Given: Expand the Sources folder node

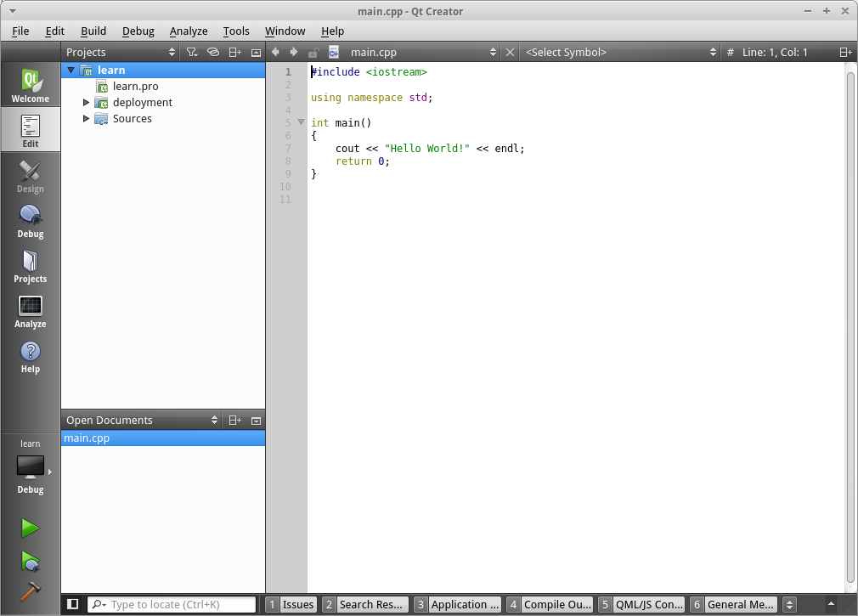Looking at the screenshot, I should tap(86, 119).
